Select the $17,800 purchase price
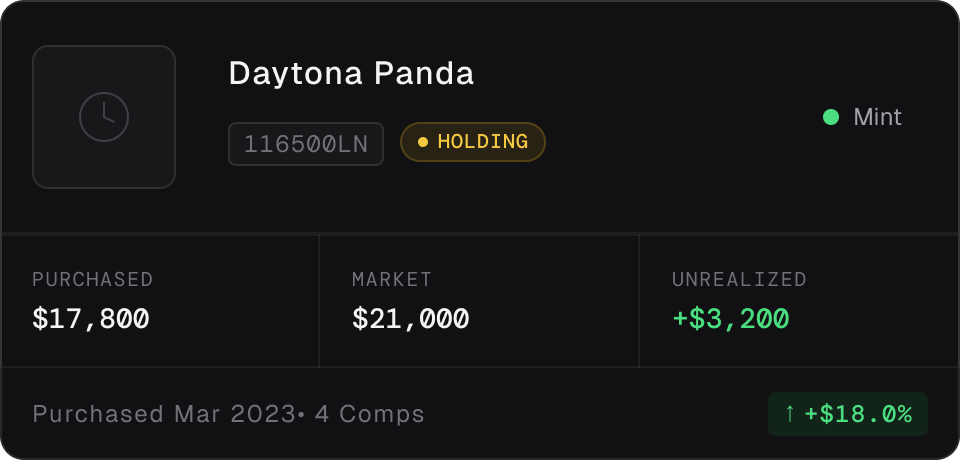Image resolution: width=960 pixels, height=460 pixels. click(91, 319)
